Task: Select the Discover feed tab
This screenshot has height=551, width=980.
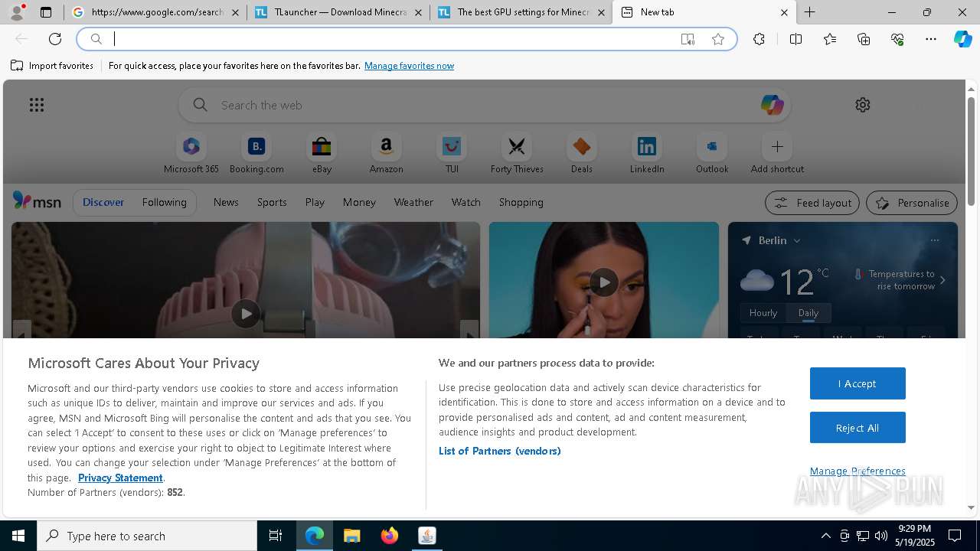Action: (103, 202)
